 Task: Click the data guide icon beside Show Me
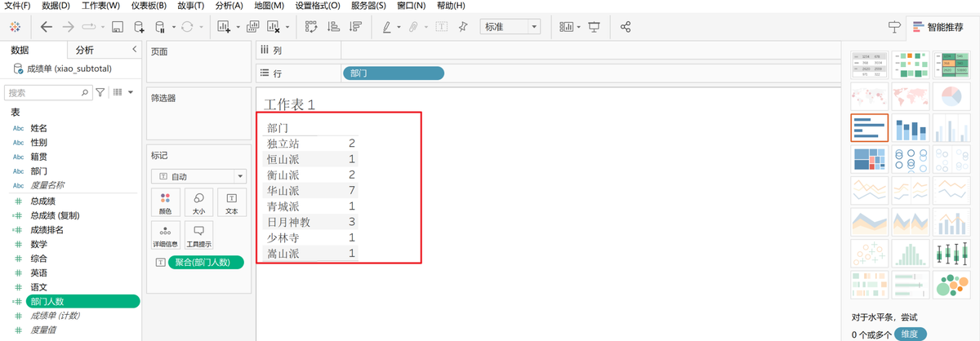pos(894,27)
